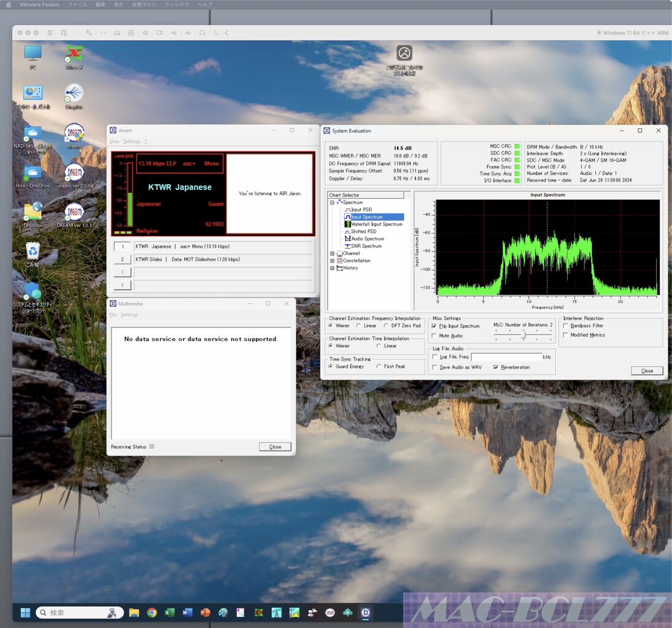Image resolution: width=672 pixels, height=628 pixels.
Task: Select Waterfall Input Spectrum chart
Action: (376, 224)
